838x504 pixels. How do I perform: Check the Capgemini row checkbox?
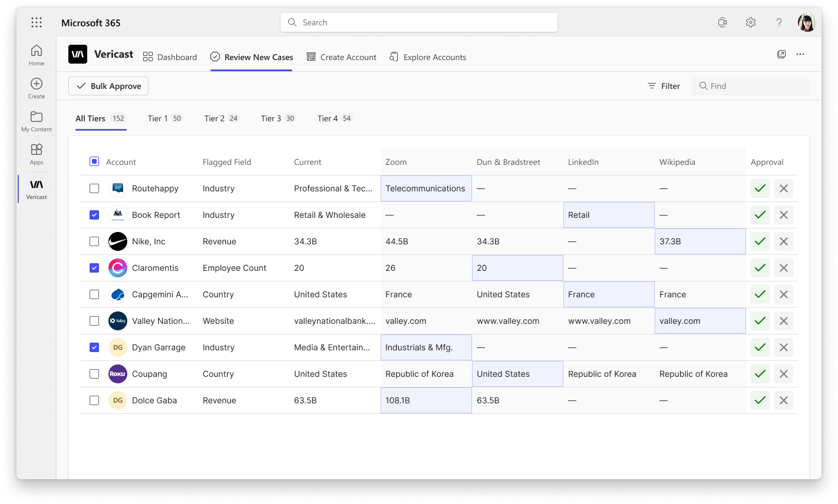click(x=94, y=294)
